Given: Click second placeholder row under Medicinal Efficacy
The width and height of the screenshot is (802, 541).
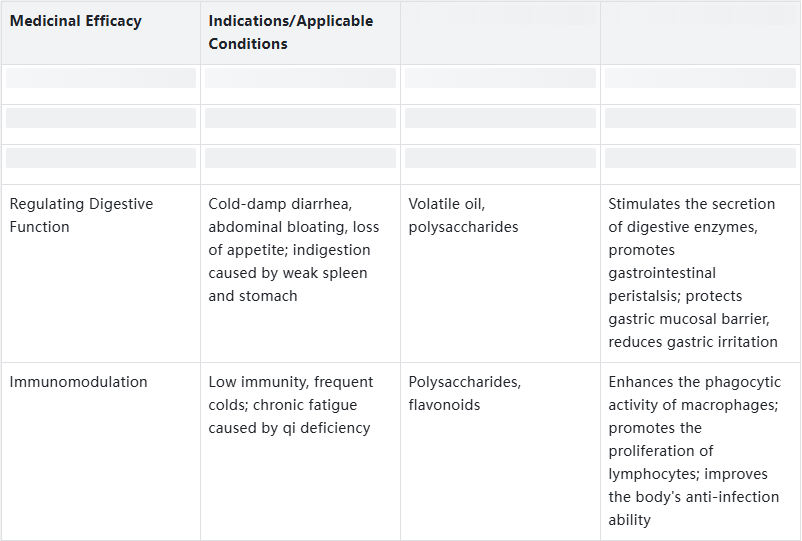Looking at the screenshot, I should (100, 118).
